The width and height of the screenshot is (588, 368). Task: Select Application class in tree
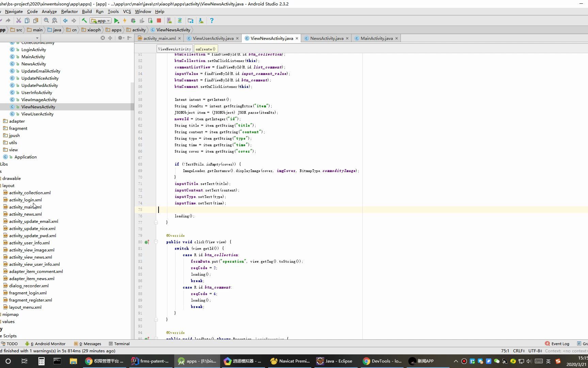pos(26,157)
